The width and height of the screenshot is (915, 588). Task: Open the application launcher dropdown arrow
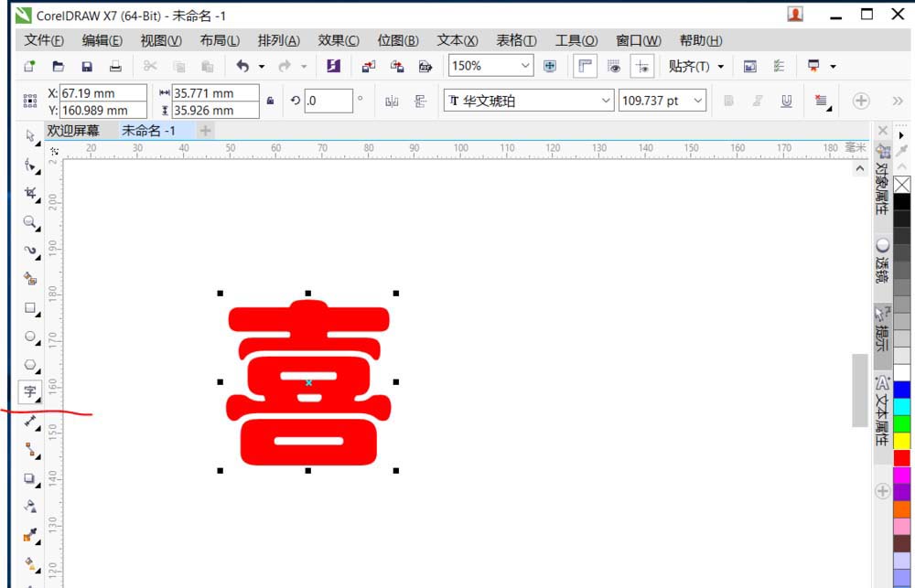coord(833,67)
